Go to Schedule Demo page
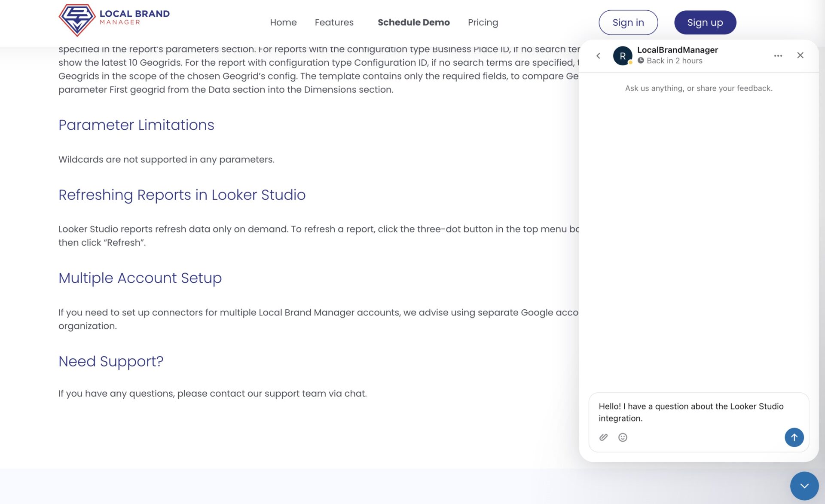The image size is (825, 504). tap(413, 22)
